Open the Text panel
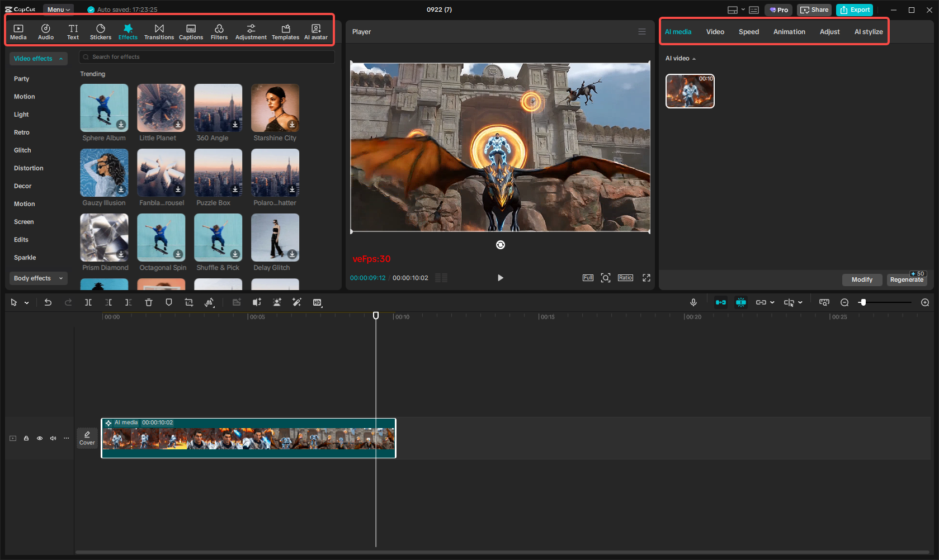Screen dimensions: 939x560 (x=73, y=32)
